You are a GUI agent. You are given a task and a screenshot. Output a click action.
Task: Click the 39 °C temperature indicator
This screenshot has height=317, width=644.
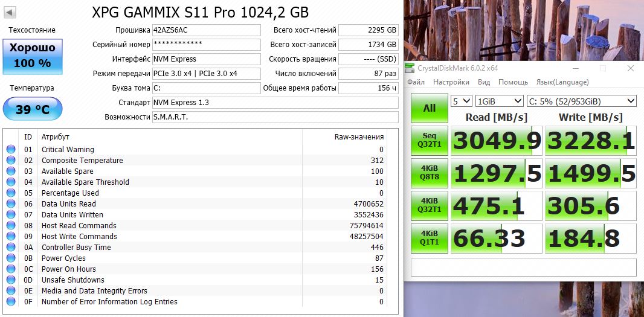pyautogui.click(x=33, y=109)
